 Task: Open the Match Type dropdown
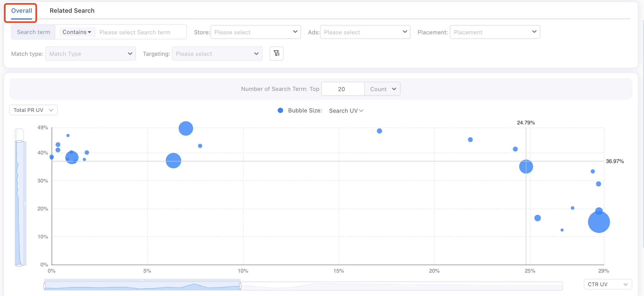click(90, 53)
